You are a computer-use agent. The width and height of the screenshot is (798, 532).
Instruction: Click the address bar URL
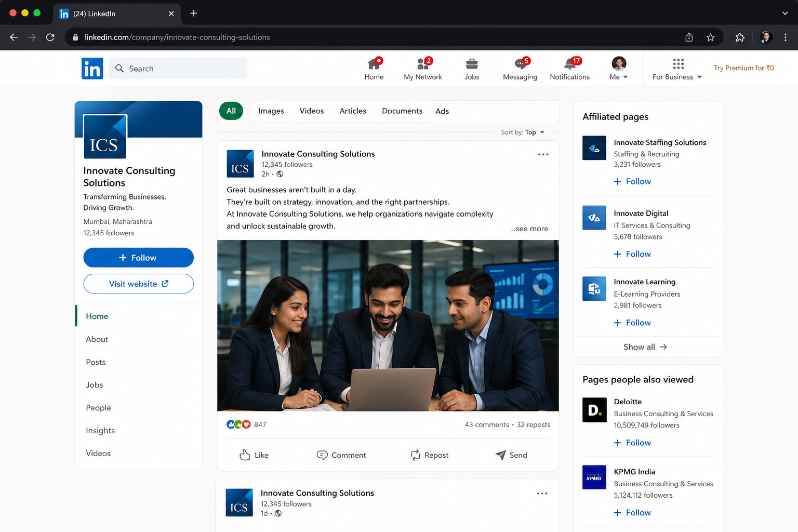tap(177, 37)
